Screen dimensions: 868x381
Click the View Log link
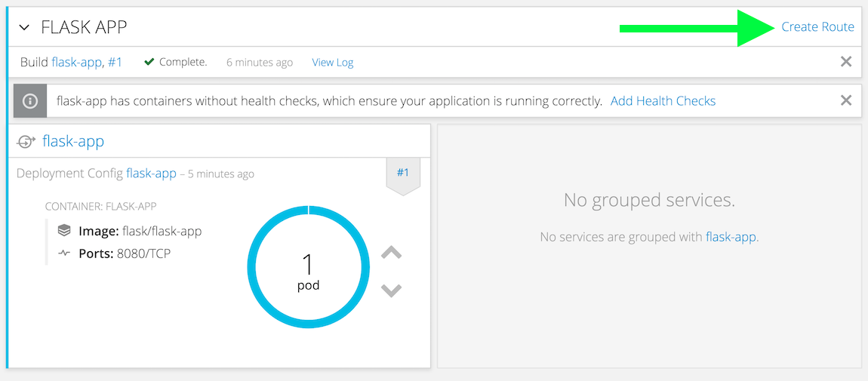tap(333, 63)
